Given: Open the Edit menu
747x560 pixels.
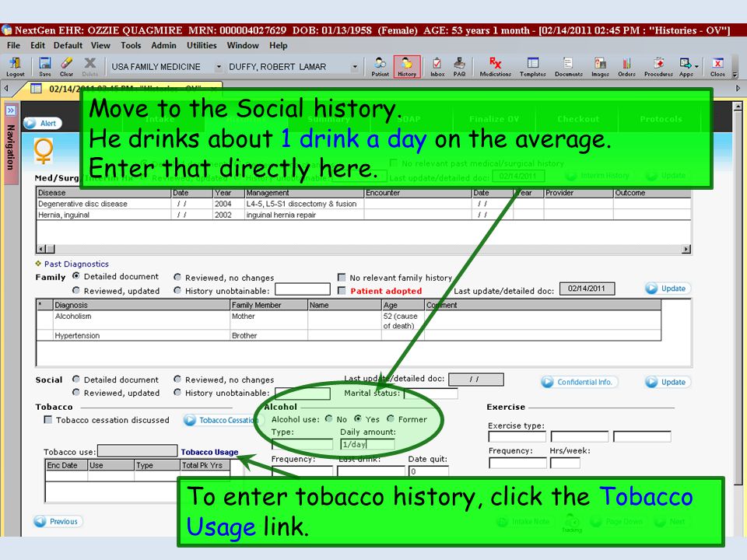Looking at the screenshot, I should click(37, 45).
